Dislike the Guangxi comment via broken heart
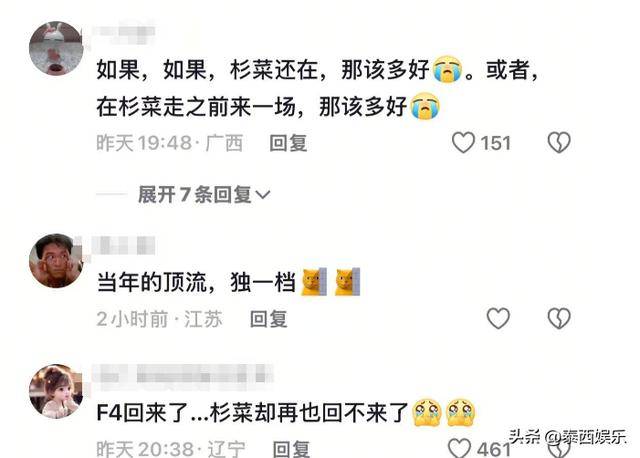 point(559,142)
